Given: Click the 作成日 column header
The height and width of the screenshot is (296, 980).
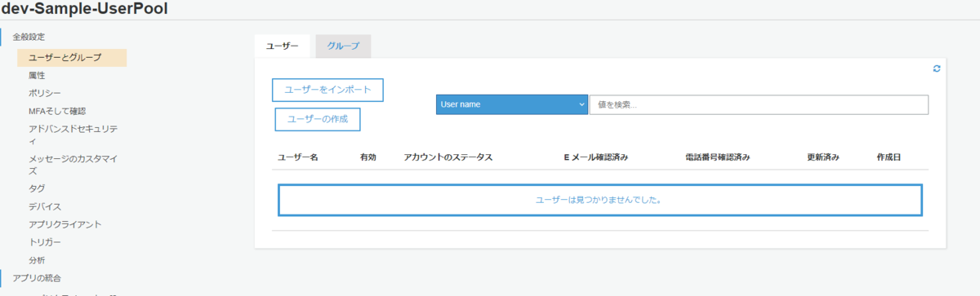Looking at the screenshot, I should (x=889, y=157).
